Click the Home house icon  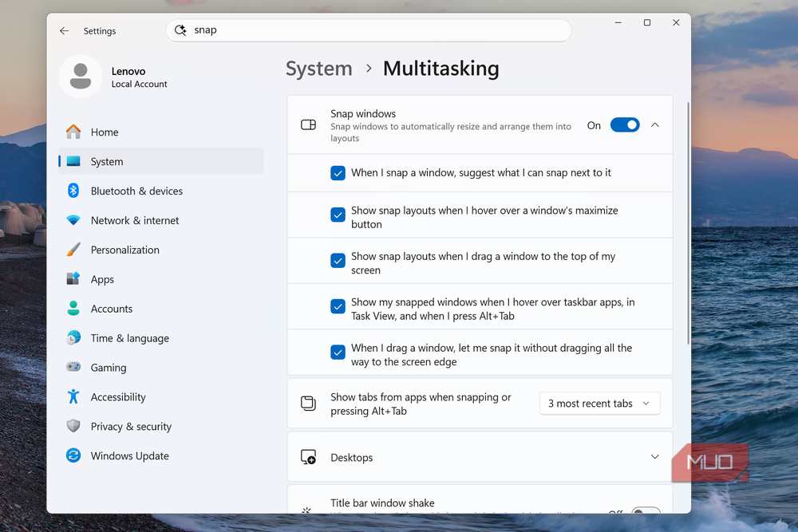click(x=73, y=132)
